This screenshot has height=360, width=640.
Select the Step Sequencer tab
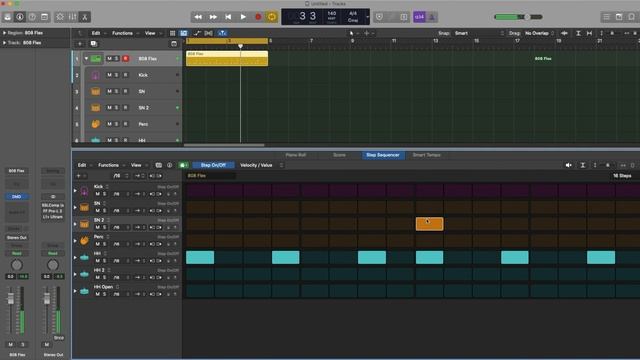382,155
